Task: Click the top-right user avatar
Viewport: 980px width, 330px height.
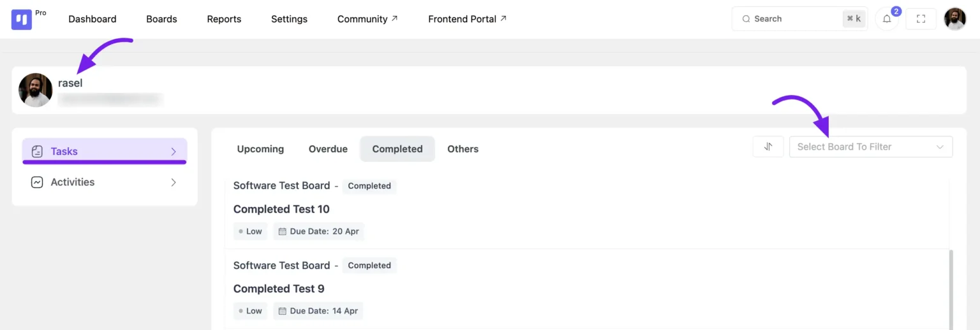Action: point(955,19)
